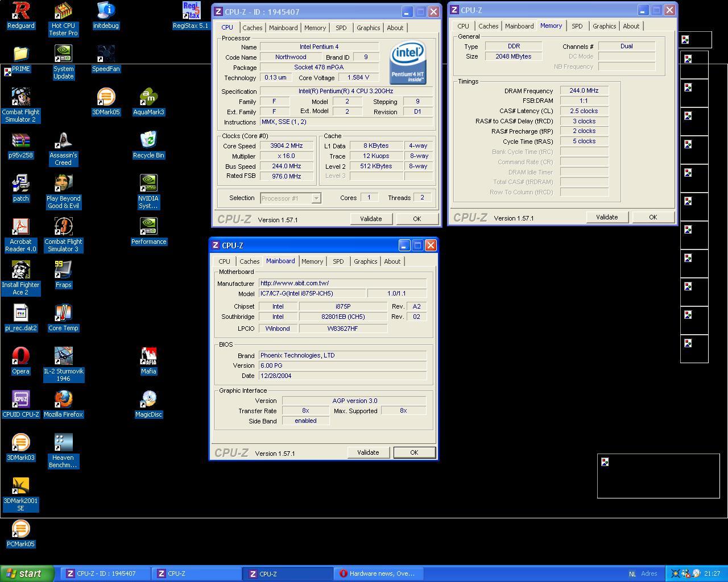Click Validate in mainboard CPU-Z window
Screen dimensions: 728x582
point(368,452)
